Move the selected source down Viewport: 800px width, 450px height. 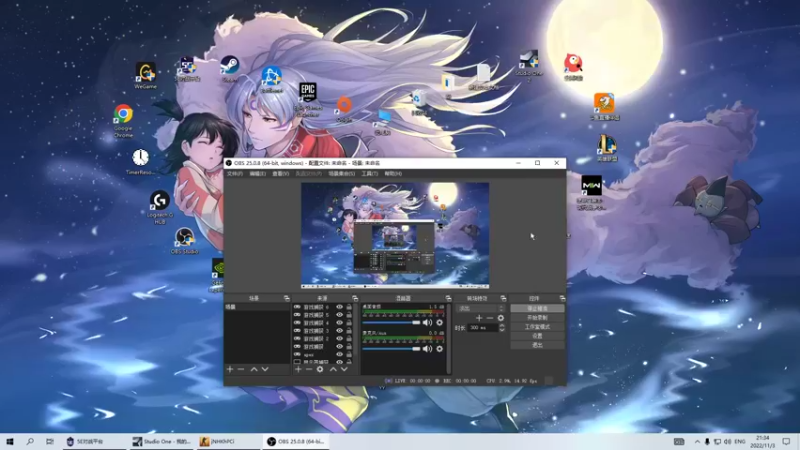(344, 369)
